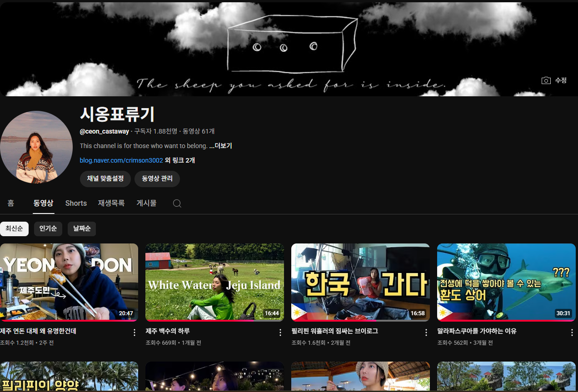Viewport: 578px width, 392px height.
Task: Click title 필리핀 워홀러의 짐싸는 브이로그
Action: pos(335,331)
